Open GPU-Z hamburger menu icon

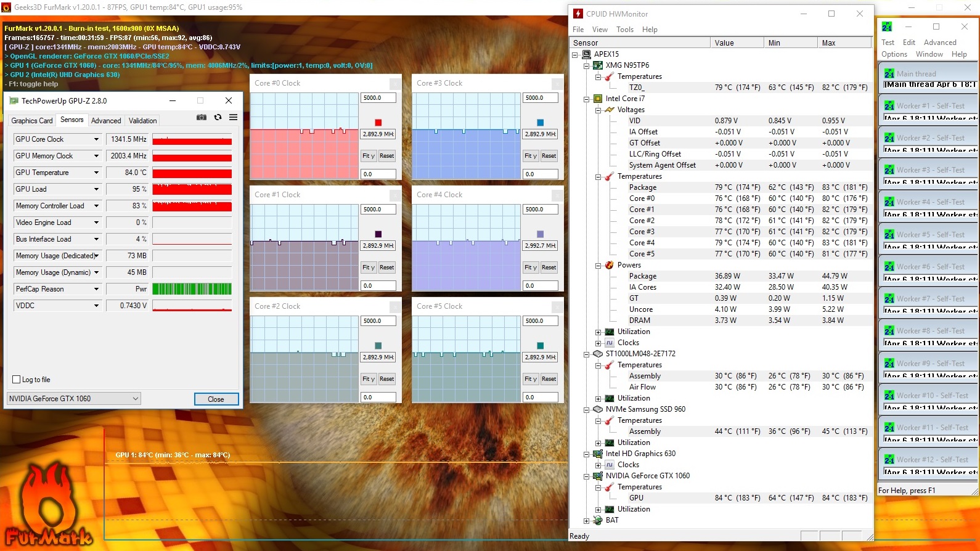pyautogui.click(x=233, y=117)
